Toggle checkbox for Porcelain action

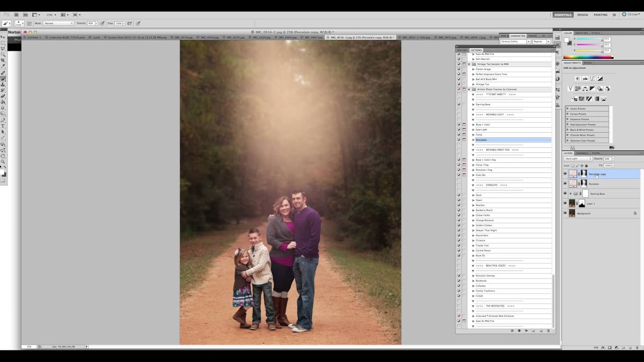(459, 140)
